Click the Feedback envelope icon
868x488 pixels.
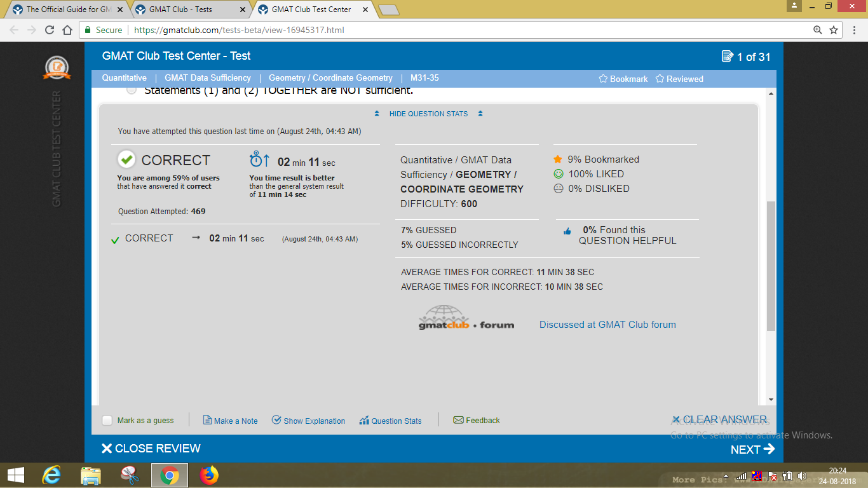click(x=458, y=420)
